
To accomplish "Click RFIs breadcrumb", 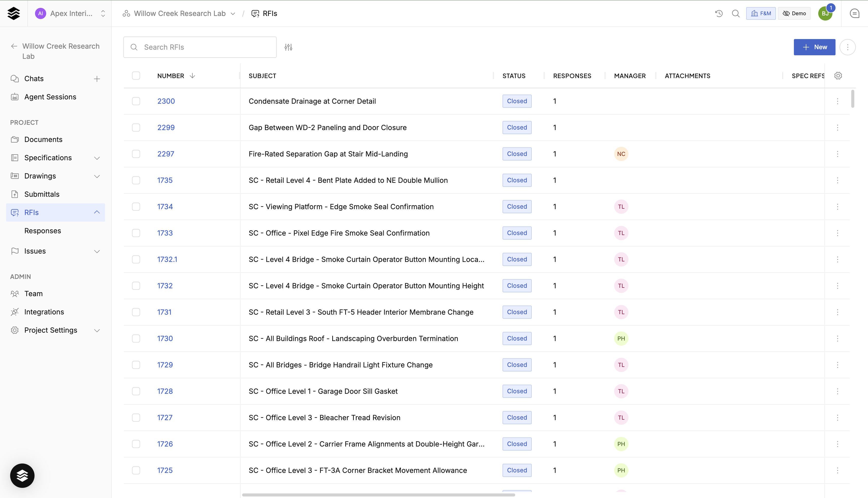I will (x=264, y=13).
